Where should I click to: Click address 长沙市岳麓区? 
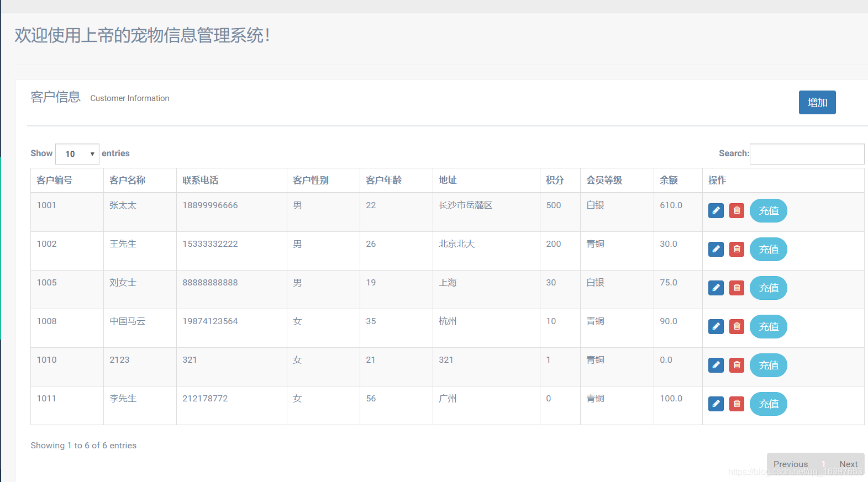click(x=465, y=205)
